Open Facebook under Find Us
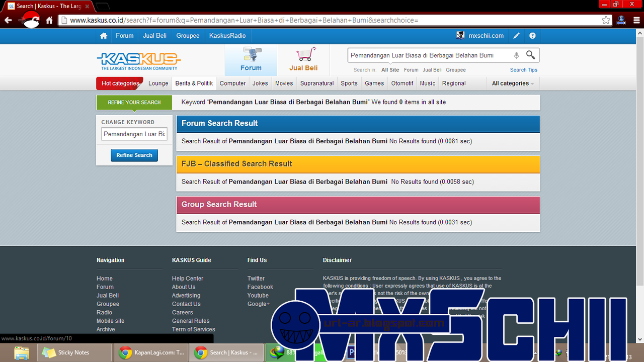 (x=260, y=287)
